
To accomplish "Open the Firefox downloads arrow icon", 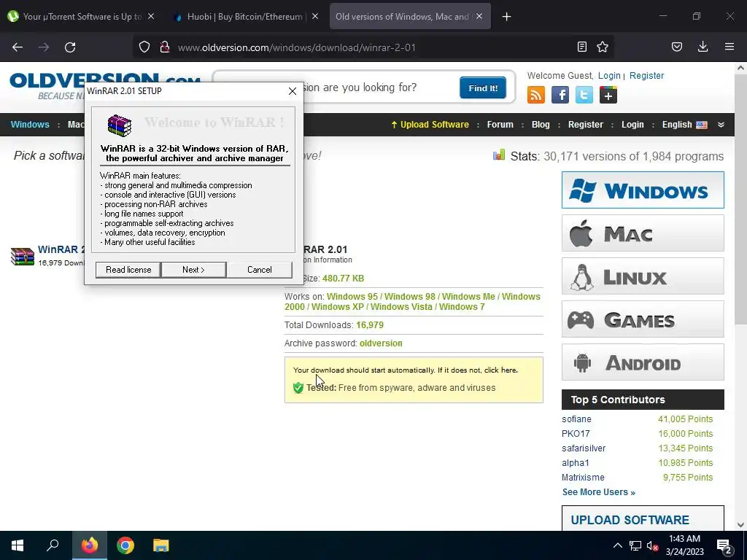I will 703,47.
